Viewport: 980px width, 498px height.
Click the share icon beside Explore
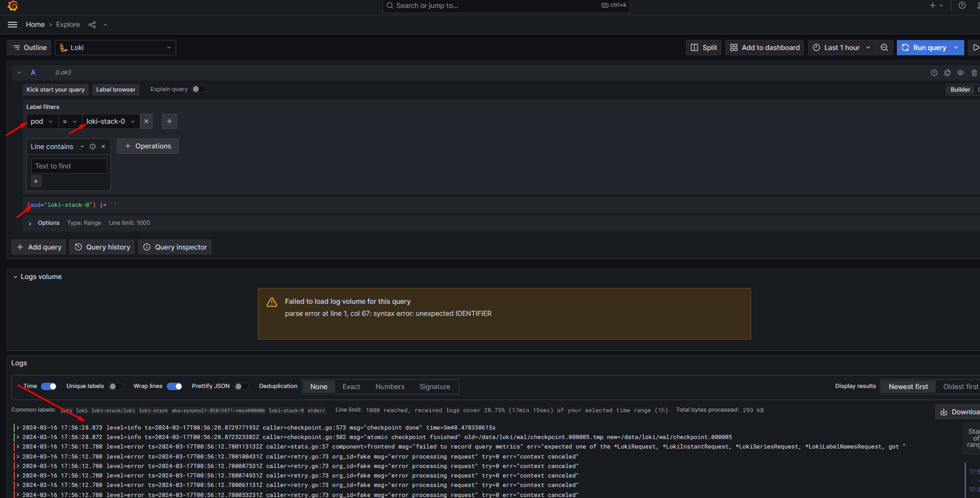[x=92, y=25]
